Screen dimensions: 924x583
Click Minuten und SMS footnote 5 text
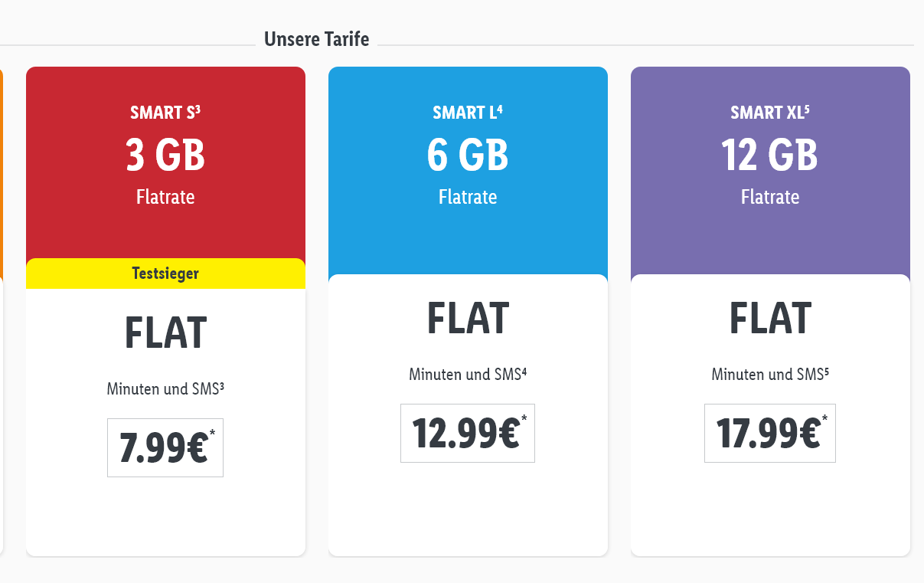(x=770, y=375)
